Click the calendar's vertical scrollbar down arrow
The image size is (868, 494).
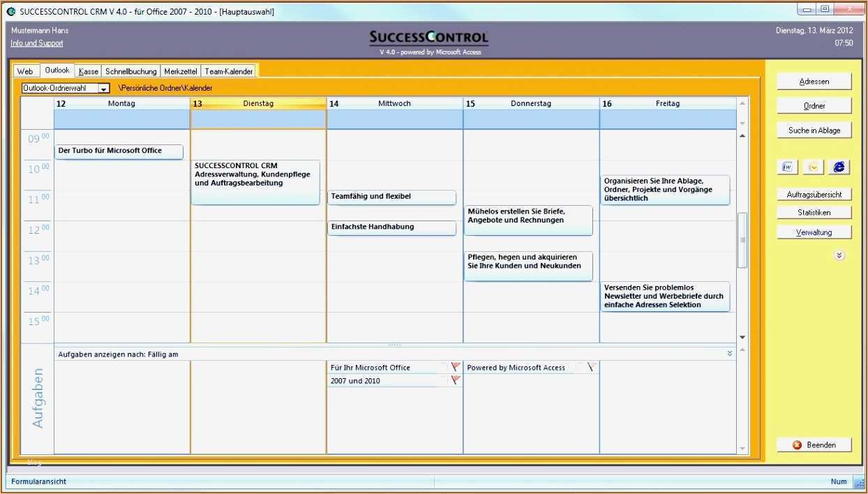coord(741,336)
